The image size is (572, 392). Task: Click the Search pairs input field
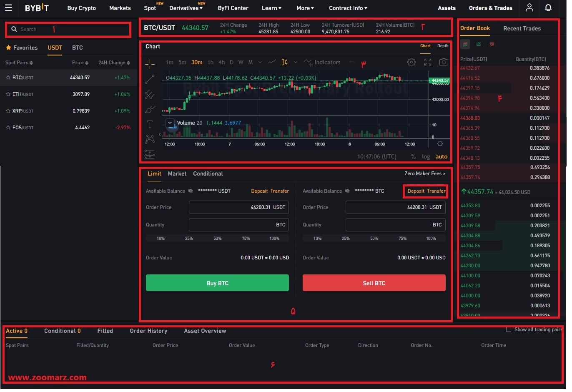(69, 30)
